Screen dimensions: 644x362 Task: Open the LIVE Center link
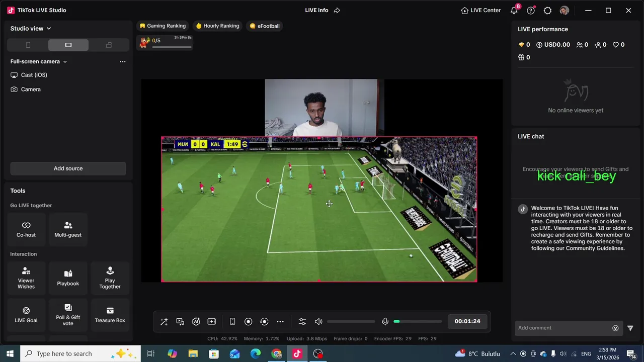[x=480, y=10]
